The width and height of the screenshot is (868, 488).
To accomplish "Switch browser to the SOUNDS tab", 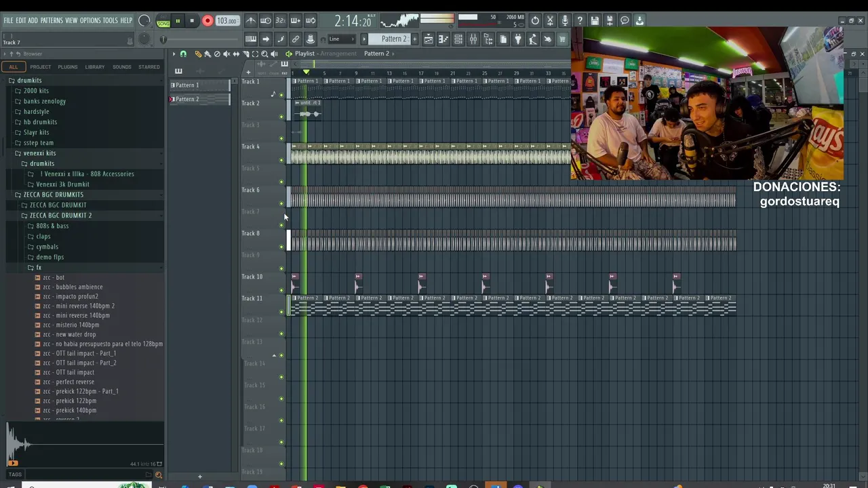I will pyautogui.click(x=122, y=66).
